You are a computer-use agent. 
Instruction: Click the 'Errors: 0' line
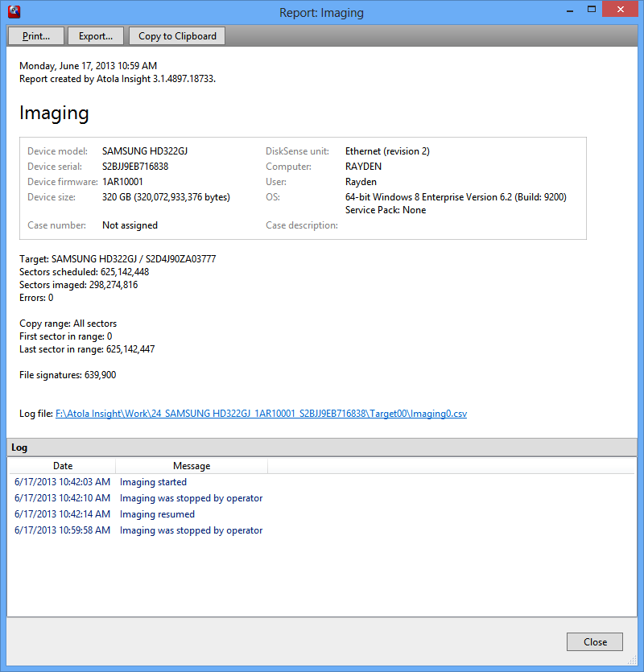[36, 298]
